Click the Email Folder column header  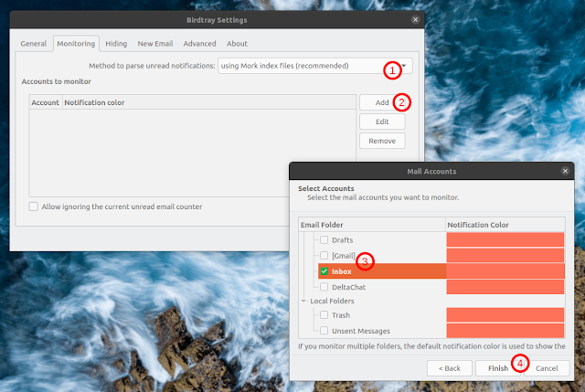point(371,225)
